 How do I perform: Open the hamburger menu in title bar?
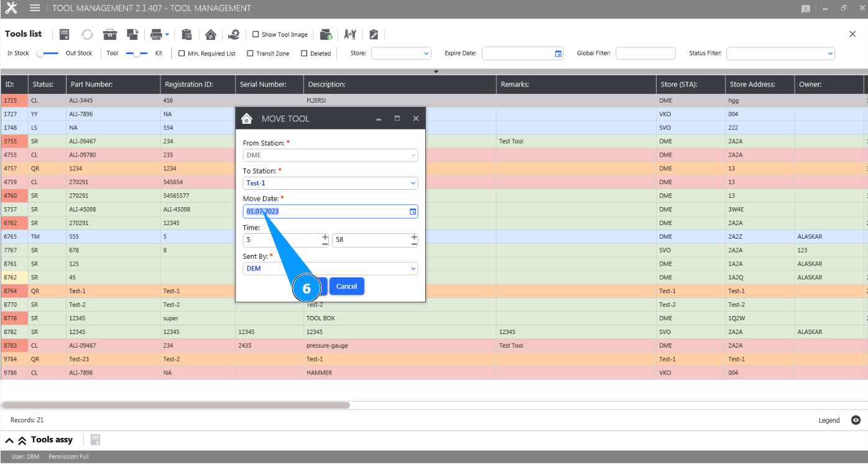click(x=35, y=8)
